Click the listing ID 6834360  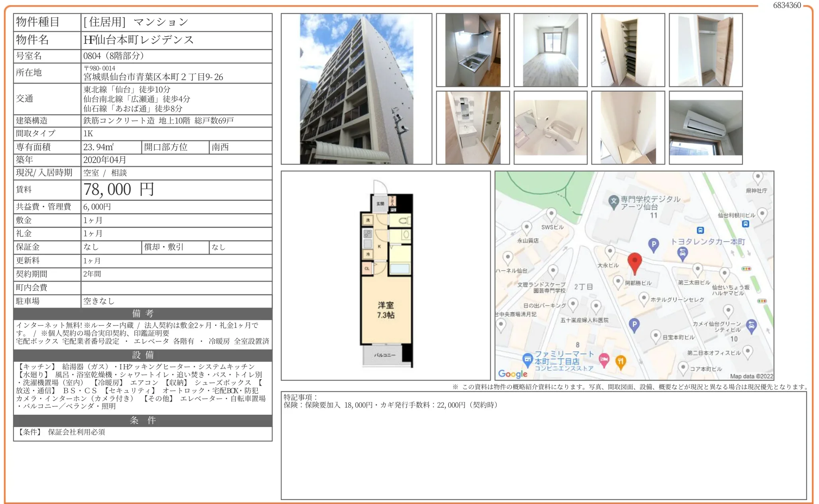tap(787, 5)
